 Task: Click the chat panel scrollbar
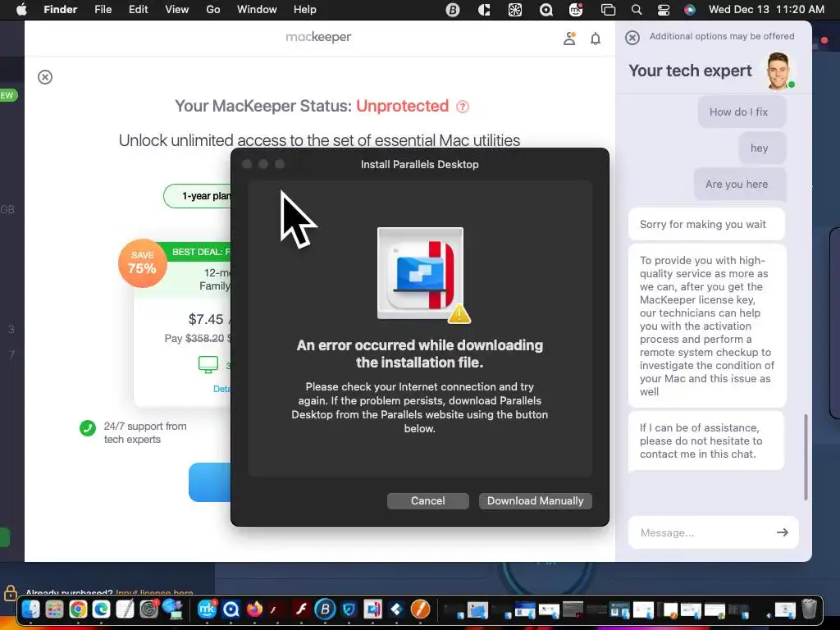click(x=806, y=457)
